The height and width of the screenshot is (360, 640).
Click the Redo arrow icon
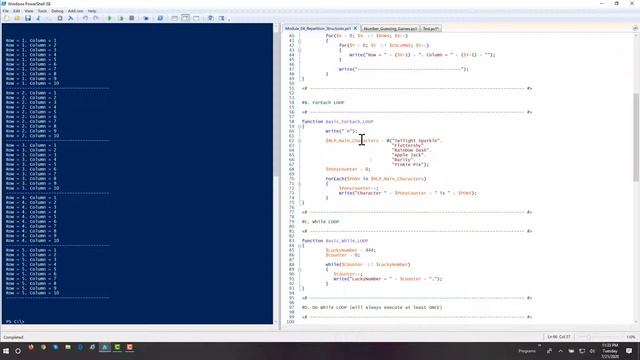(96, 18)
